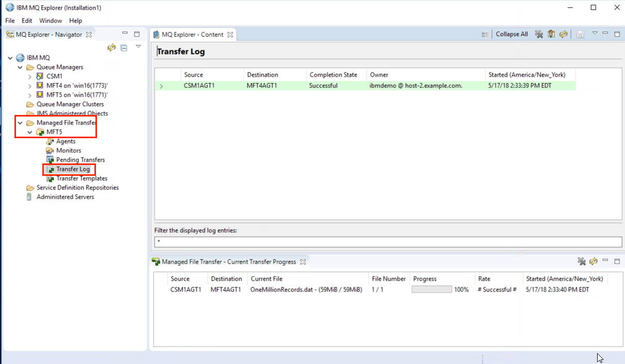Maximize the Current Transfer Progress view

pyautogui.click(x=617, y=261)
